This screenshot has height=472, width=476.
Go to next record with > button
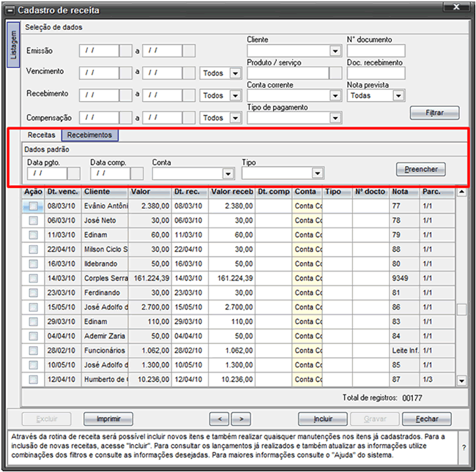[x=241, y=419]
